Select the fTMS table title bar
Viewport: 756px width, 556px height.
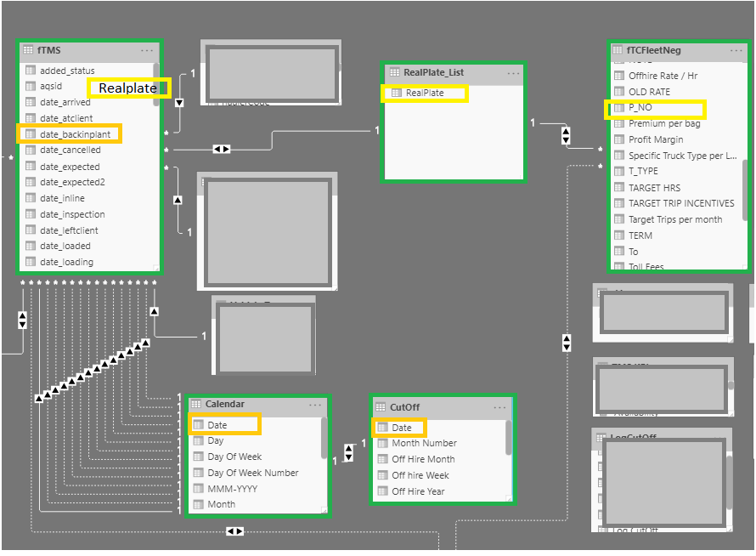coord(89,50)
